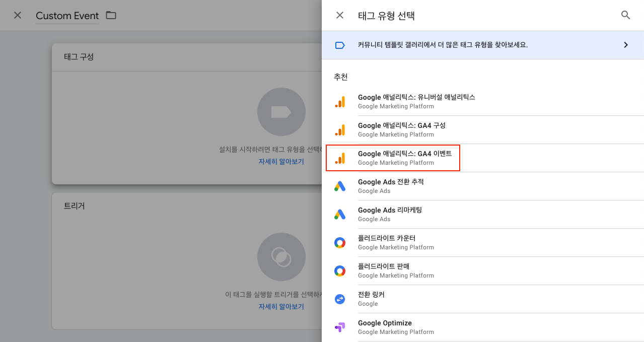Edit the Custom Event tag name
The height and width of the screenshot is (342, 644).
[x=67, y=16]
